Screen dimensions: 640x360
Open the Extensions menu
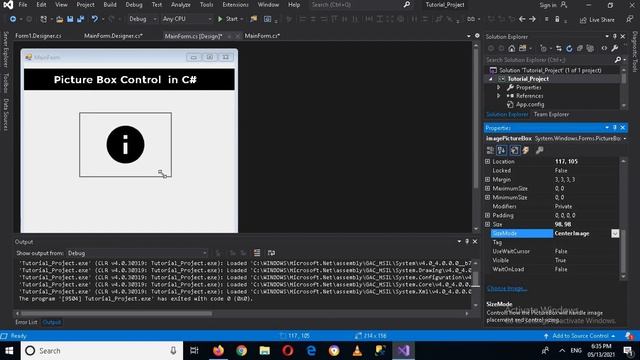pos(235,5)
